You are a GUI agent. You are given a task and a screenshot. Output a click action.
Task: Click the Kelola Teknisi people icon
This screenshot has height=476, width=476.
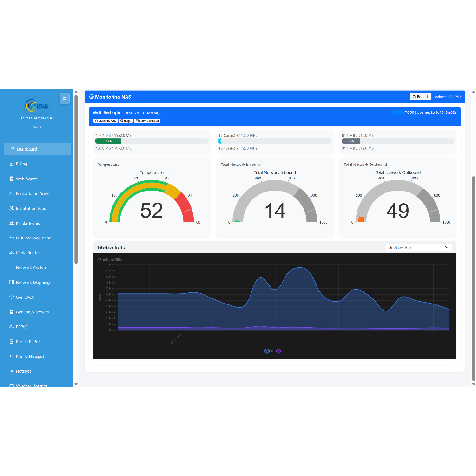click(12, 223)
